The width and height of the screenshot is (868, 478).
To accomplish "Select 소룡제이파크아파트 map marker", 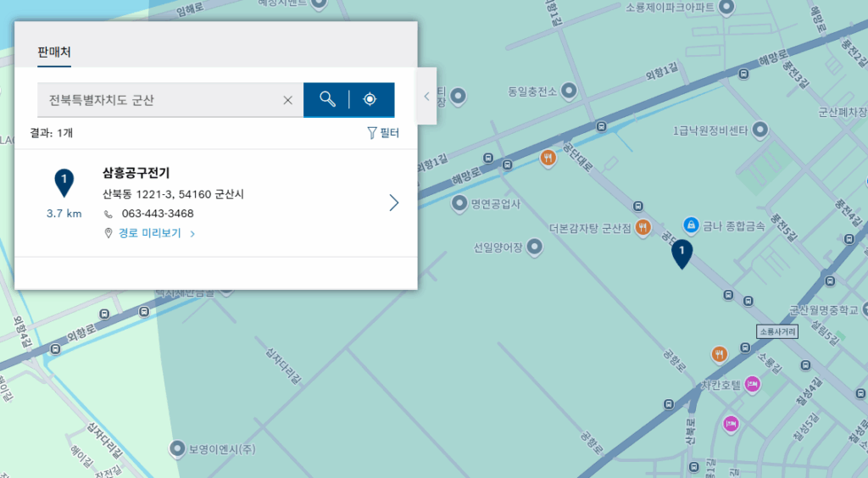I will [x=726, y=7].
